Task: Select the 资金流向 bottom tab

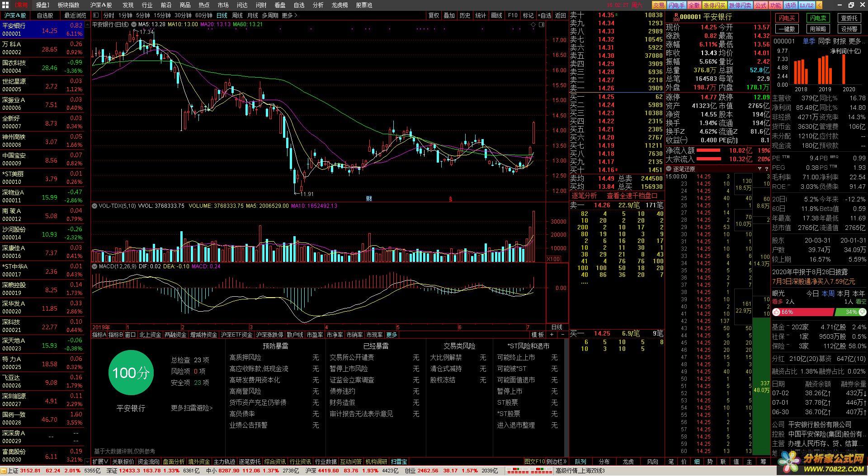Action: tap(149, 462)
